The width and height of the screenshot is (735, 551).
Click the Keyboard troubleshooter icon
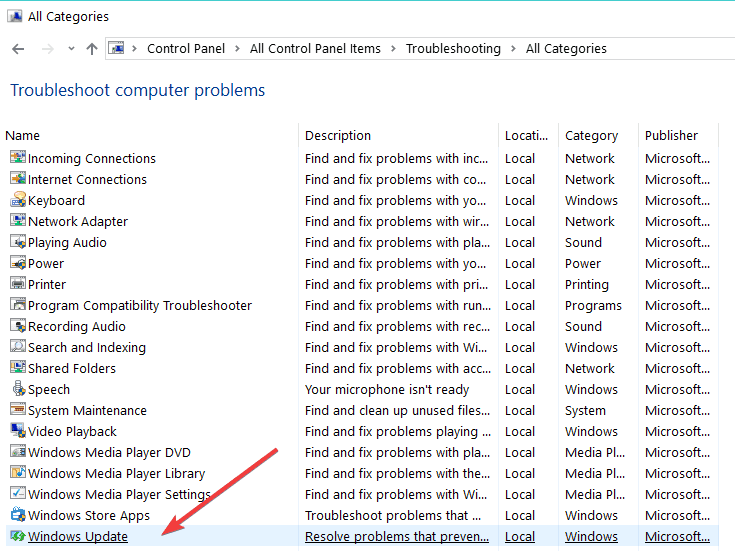pyautogui.click(x=18, y=199)
